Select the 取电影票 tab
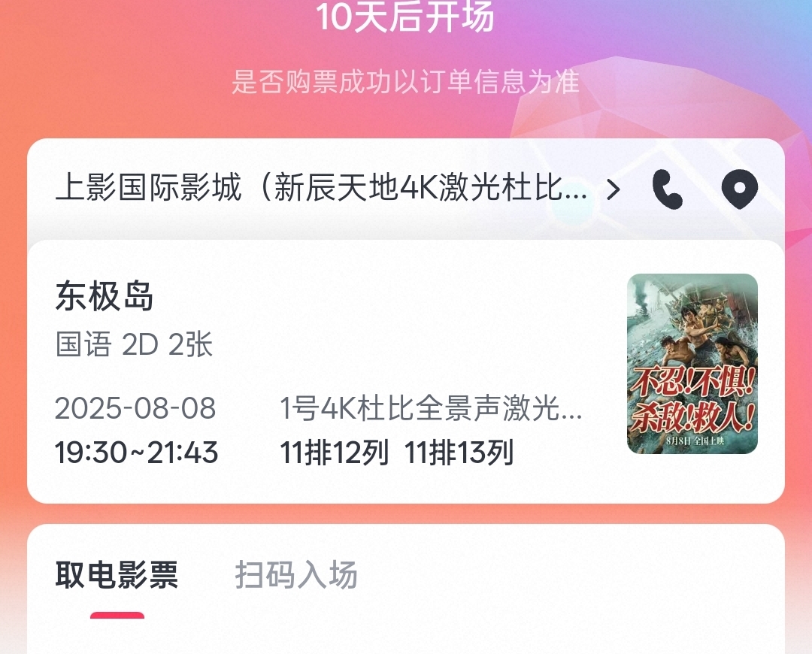This screenshot has width=812, height=654. click(x=117, y=575)
